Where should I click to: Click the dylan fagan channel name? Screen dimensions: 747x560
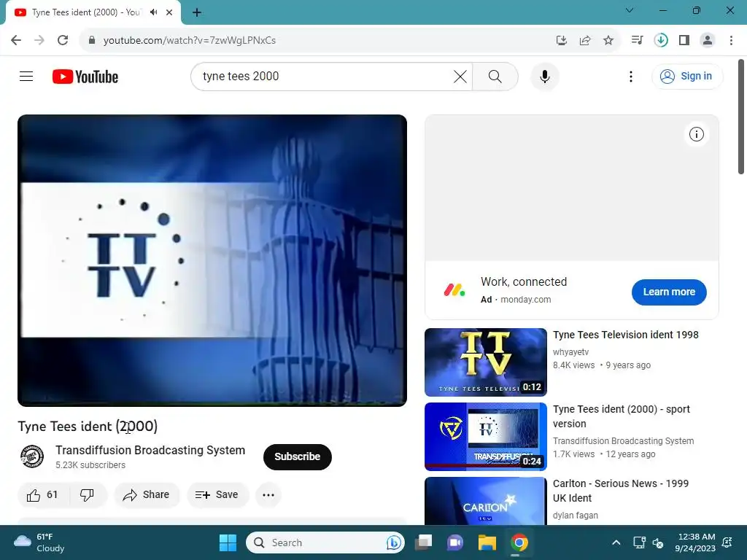tap(575, 516)
